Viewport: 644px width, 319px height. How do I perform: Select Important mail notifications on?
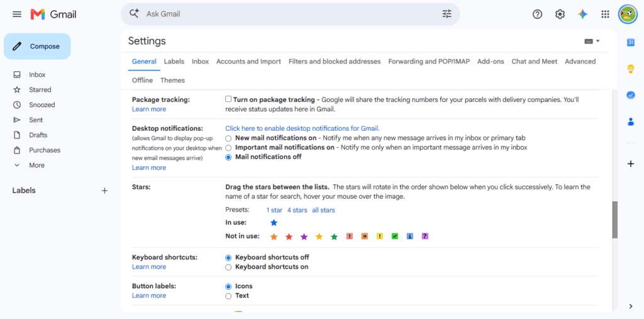point(228,147)
